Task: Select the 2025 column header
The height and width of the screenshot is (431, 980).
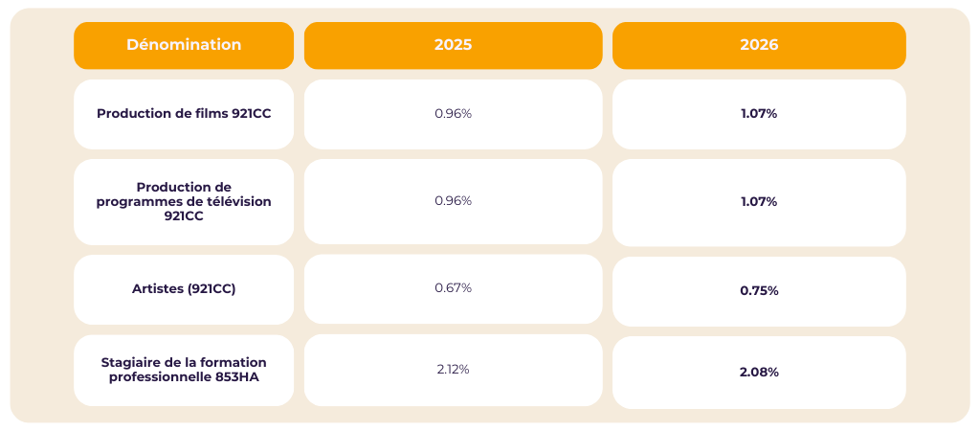Action: tap(453, 45)
